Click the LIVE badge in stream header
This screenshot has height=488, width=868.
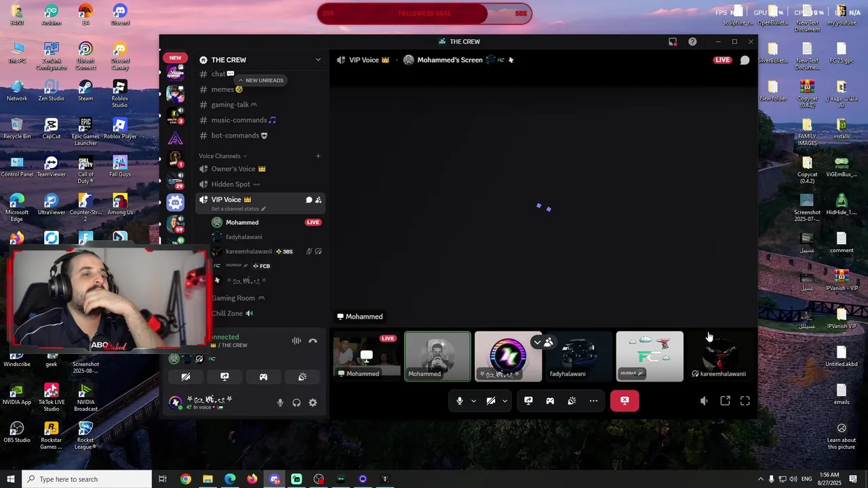coord(722,60)
